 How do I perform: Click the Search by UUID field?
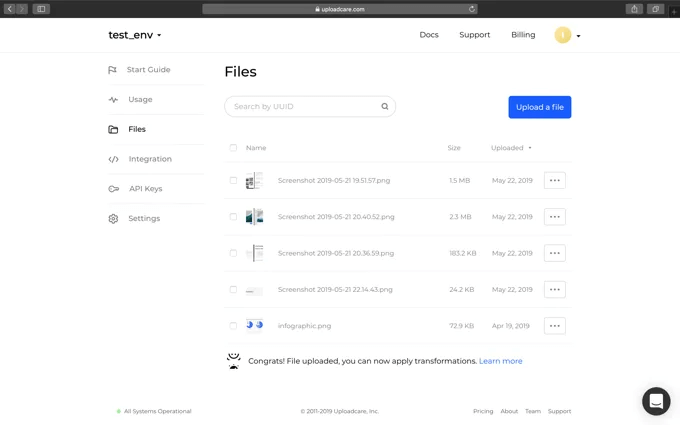[x=310, y=106]
